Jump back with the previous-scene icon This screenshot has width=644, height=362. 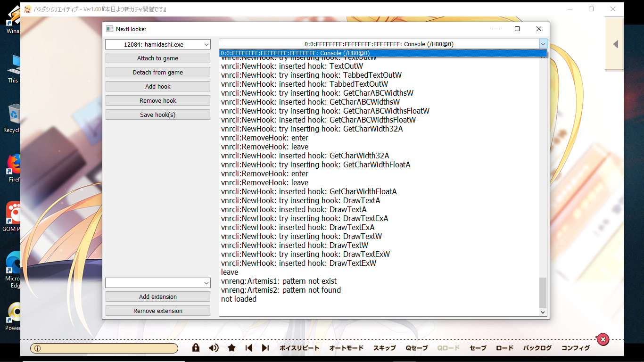tap(249, 348)
